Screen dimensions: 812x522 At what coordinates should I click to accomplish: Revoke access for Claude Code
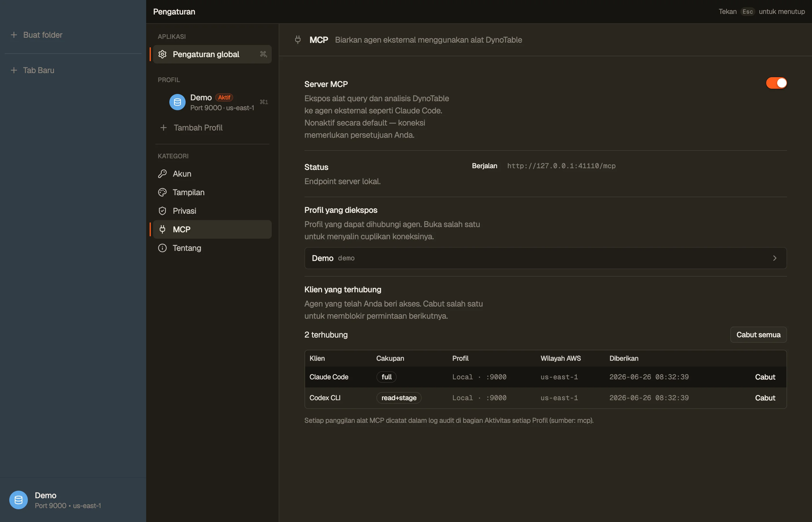[x=765, y=377]
